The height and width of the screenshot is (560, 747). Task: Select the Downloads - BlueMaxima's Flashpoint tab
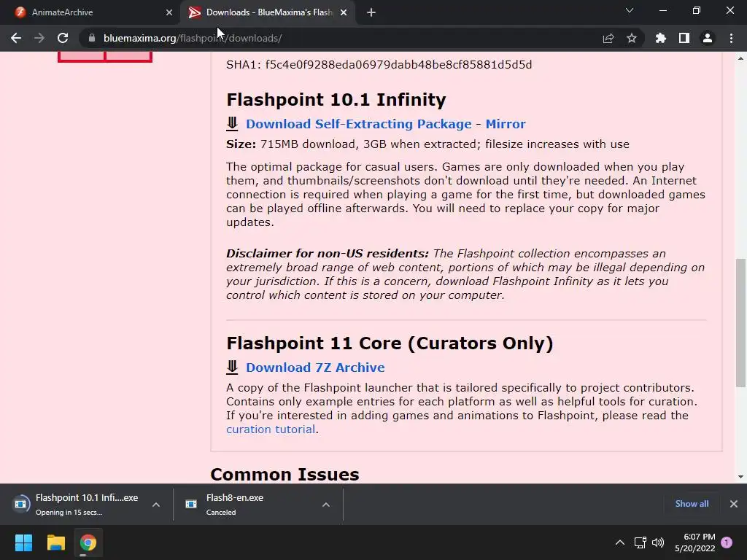(267, 12)
